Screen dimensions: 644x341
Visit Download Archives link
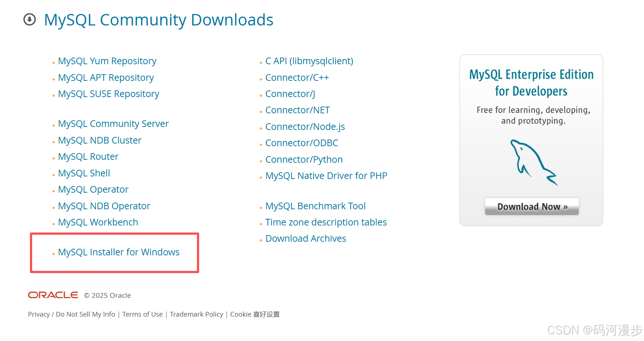pyautogui.click(x=306, y=238)
